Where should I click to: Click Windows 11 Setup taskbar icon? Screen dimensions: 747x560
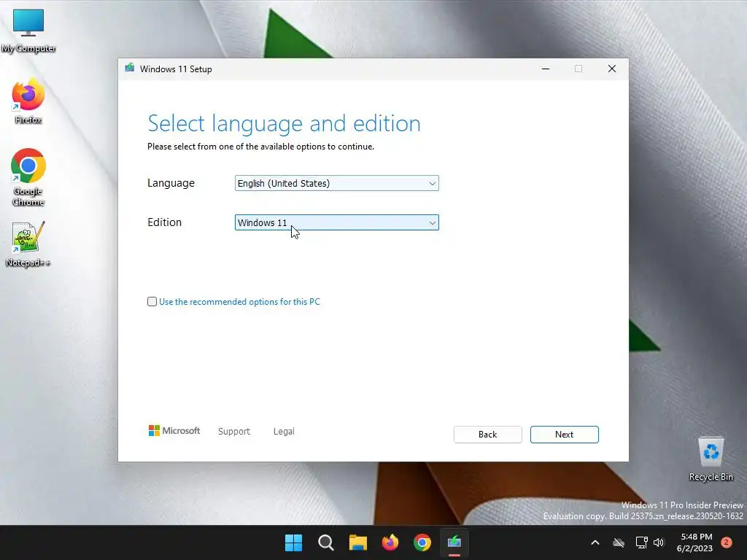pos(454,542)
